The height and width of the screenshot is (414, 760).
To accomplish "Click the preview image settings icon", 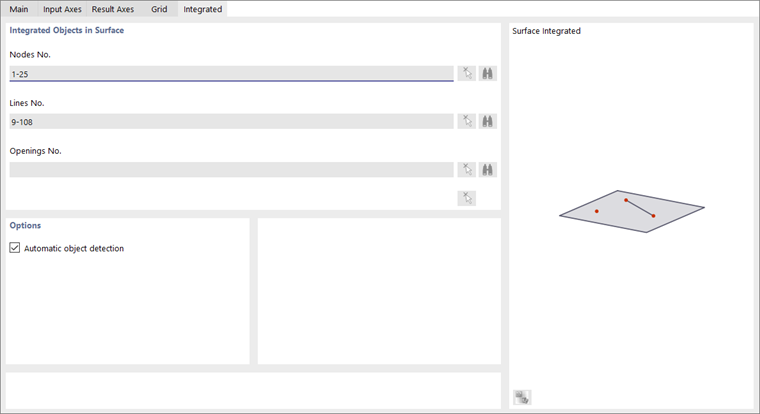I will (521, 397).
